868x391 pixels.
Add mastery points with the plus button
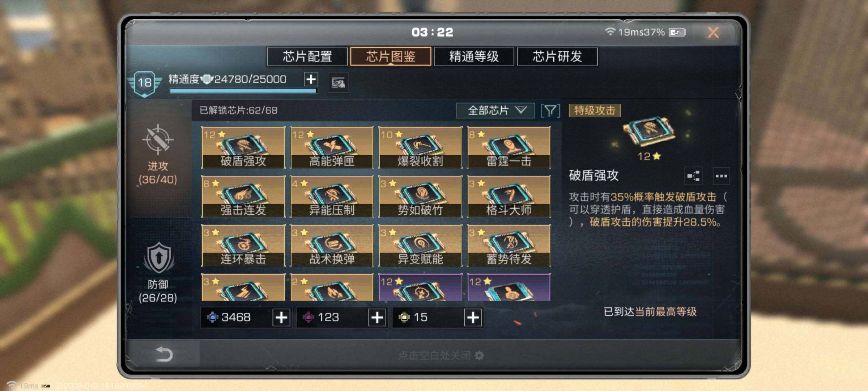(311, 79)
